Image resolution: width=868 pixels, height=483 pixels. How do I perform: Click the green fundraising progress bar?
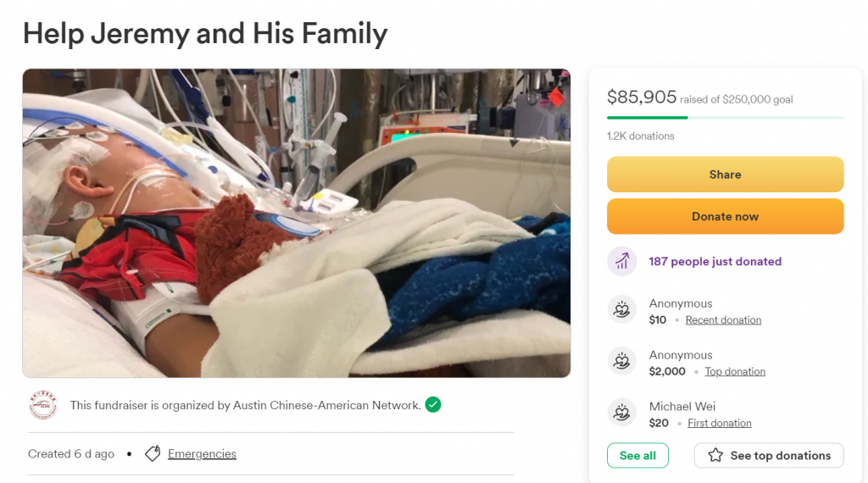(648, 118)
